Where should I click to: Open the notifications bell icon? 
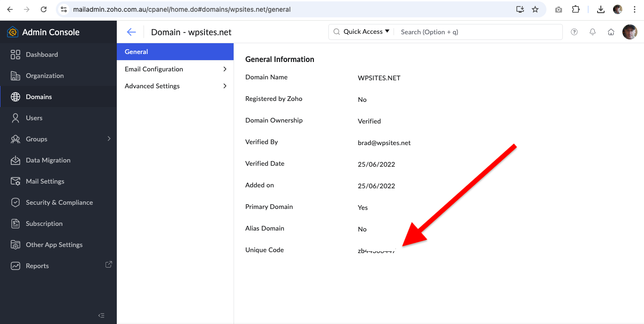(592, 32)
